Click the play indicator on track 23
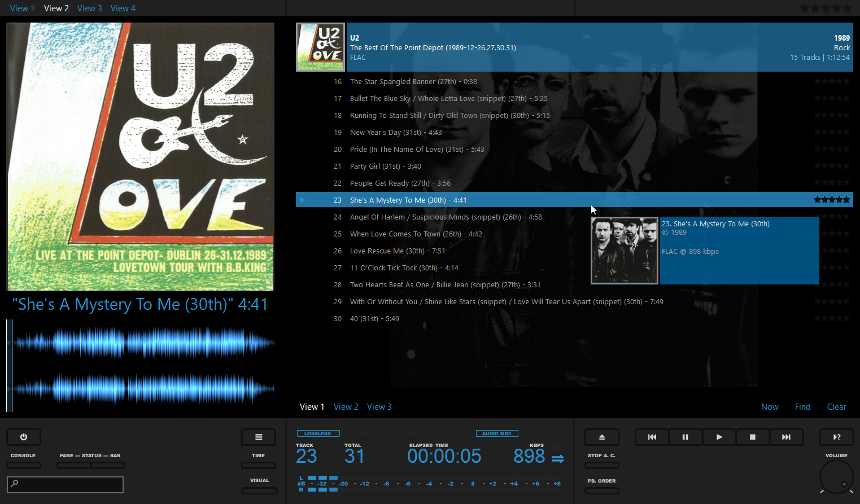 click(x=303, y=200)
